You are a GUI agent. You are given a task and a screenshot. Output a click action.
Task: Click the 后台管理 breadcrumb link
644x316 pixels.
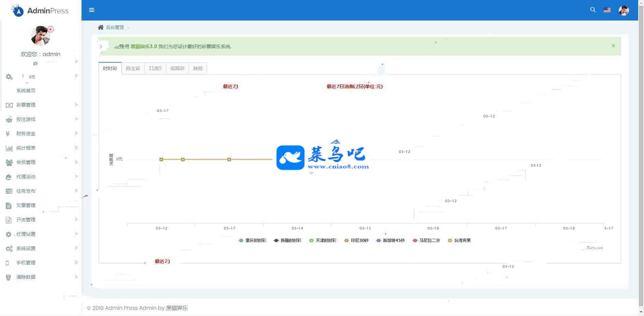tap(115, 27)
